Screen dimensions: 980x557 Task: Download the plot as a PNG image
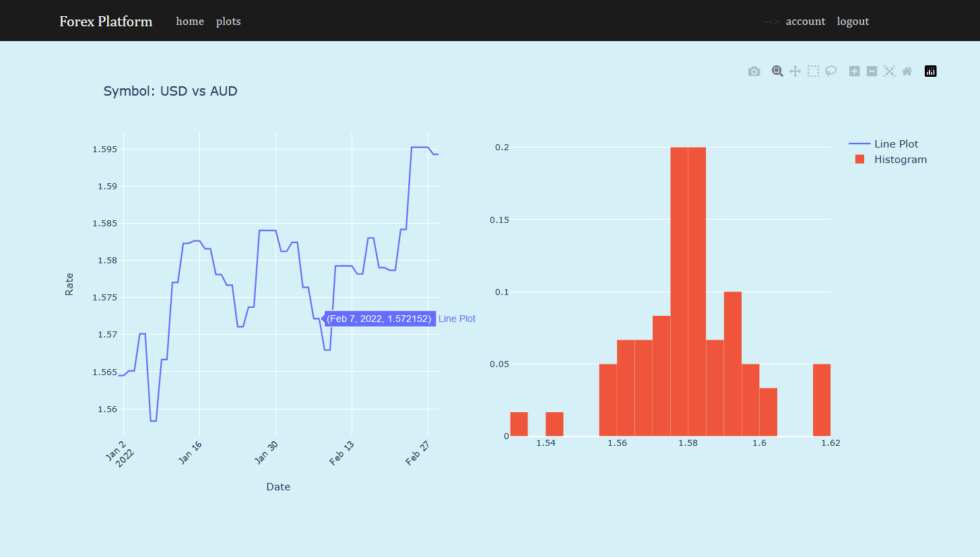[x=754, y=71]
